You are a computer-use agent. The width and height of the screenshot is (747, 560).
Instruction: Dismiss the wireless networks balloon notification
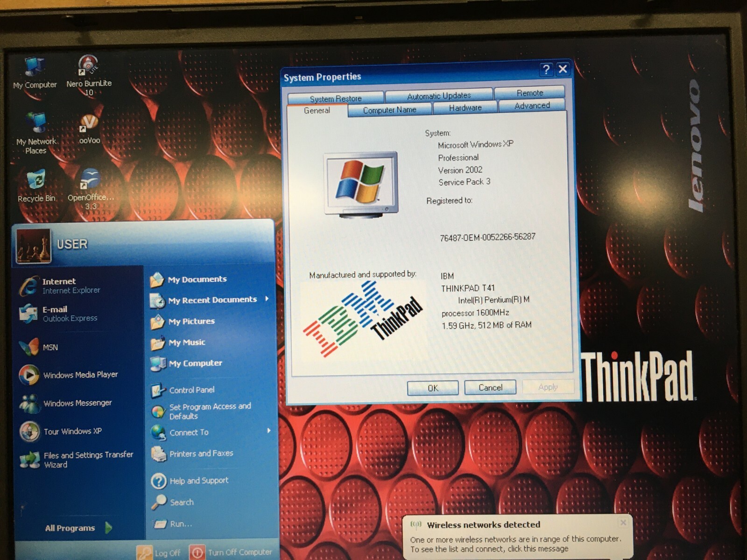tap(623, 522)
